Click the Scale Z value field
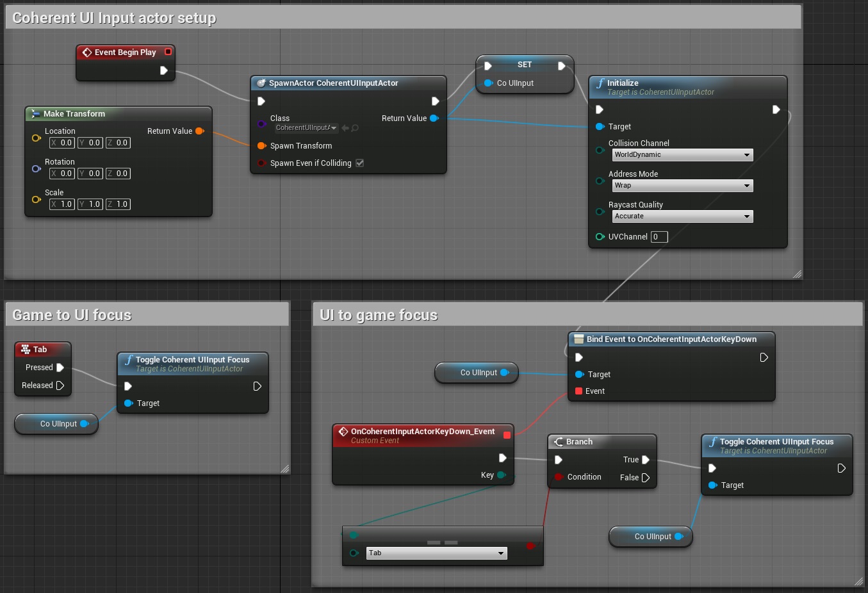Screen dimensions: 868x593 coord(119,204)
